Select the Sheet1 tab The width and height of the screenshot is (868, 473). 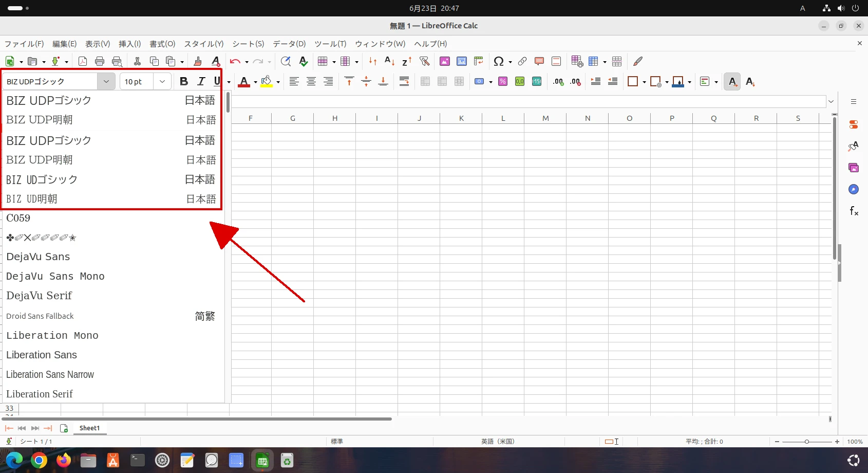coord(89,428)
